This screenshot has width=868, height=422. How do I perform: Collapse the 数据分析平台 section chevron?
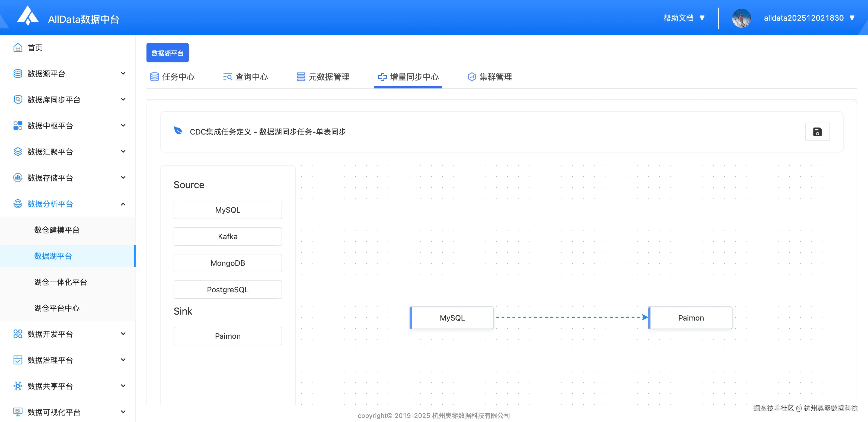click(123, 204)
